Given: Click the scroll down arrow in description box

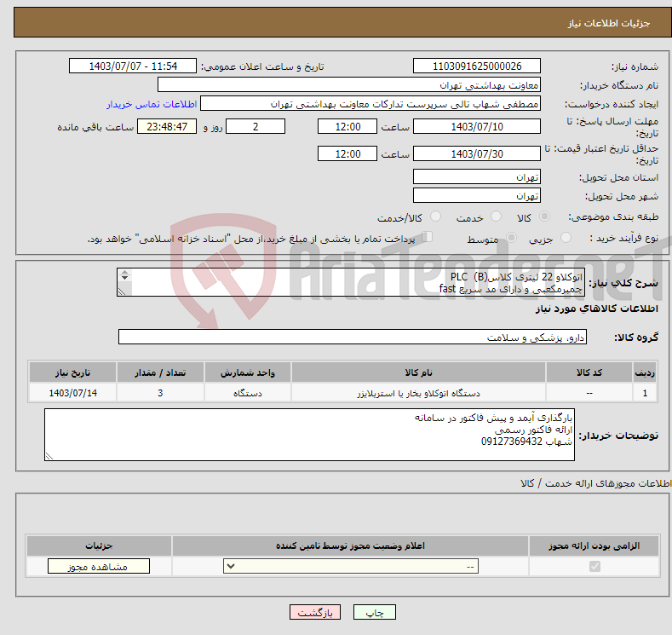Looking at the screenshot, I should pyautogui.click(x=124, y=278).
